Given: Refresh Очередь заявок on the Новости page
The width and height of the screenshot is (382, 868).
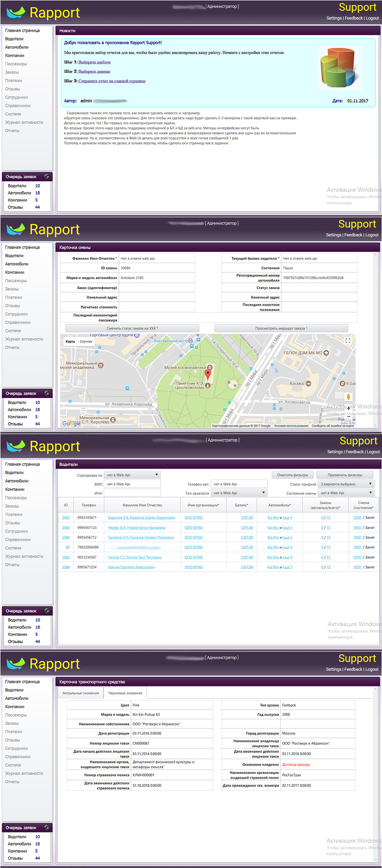Looking at the screenshot, I should [47, 177].
